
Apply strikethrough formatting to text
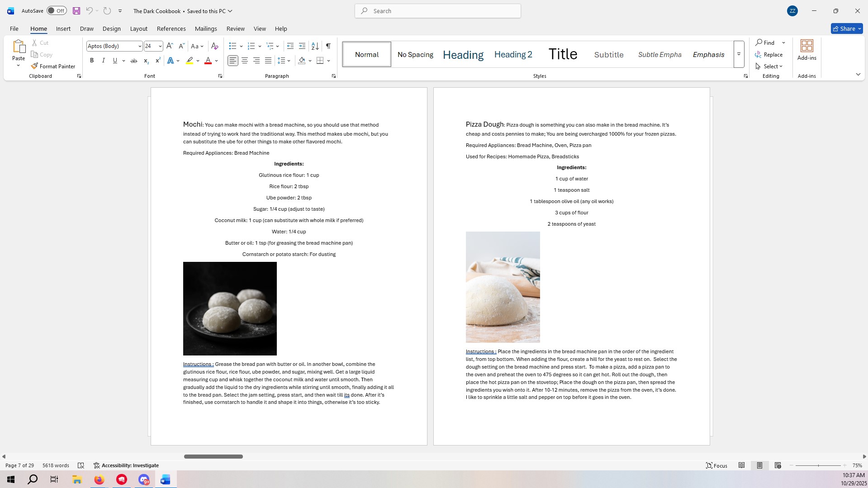(x=134, y=61)
